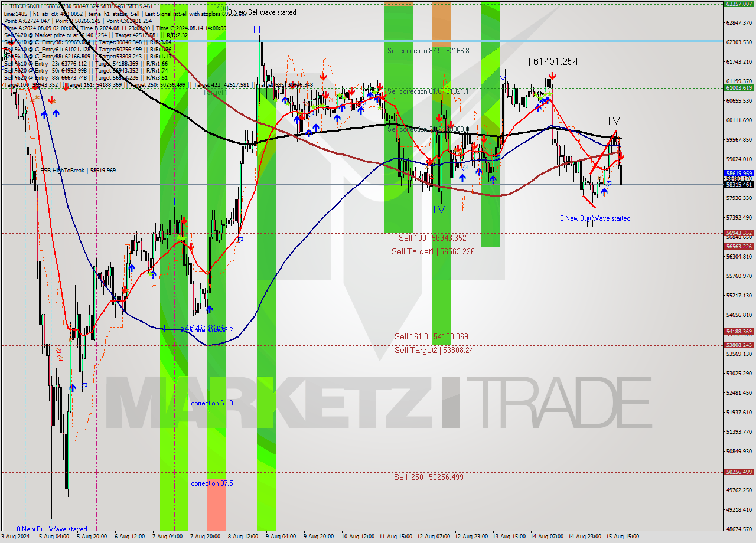Click the red 54188.369 price tag

pos(738,332)
